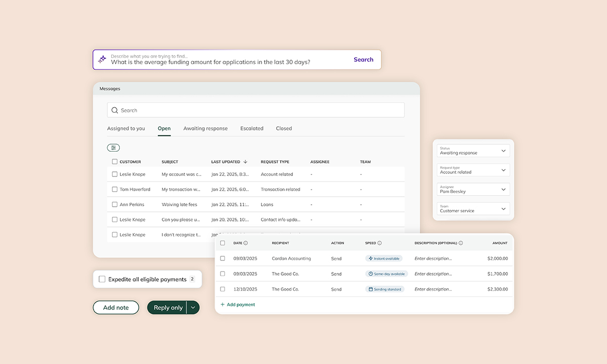Click the info icon next to Description

point(461,243)
